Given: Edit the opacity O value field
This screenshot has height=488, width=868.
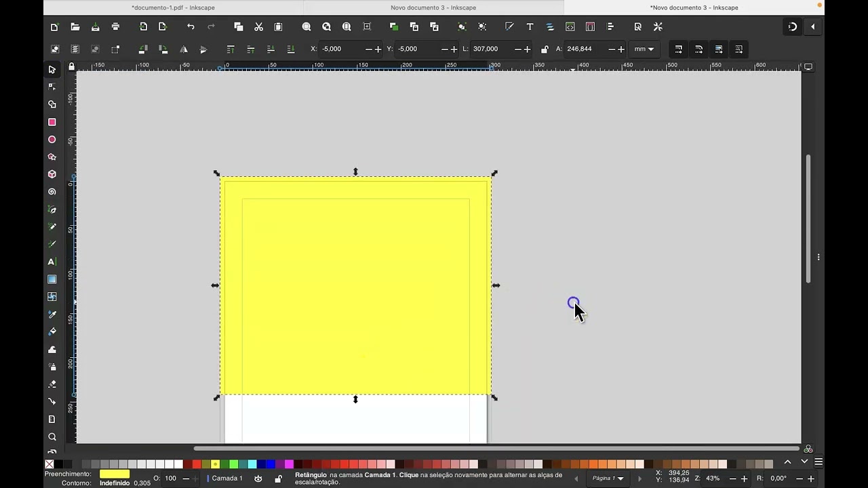Looking at the screenshot, I should tap(171, 479).
